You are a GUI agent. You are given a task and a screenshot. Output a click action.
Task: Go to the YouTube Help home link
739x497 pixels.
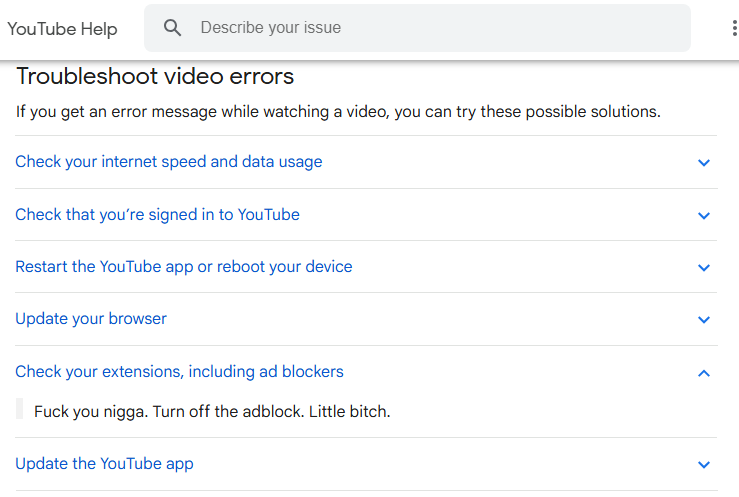[x=62, y=29]
